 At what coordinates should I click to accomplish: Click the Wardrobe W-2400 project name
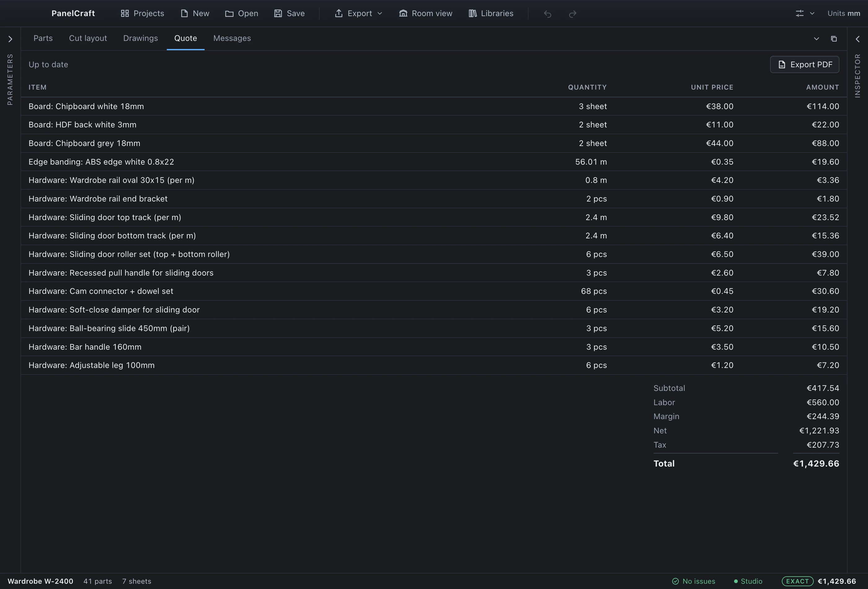click(x=40, y=581)
